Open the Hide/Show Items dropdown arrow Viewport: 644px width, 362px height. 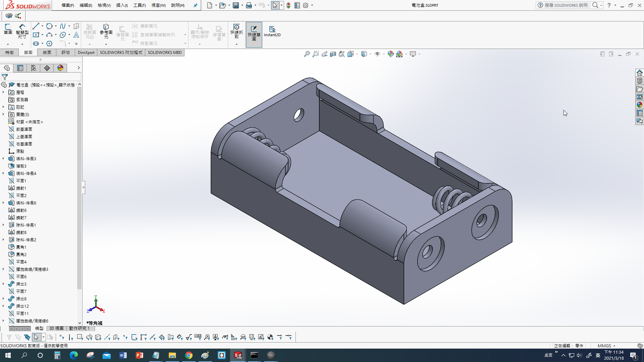point(384,54)
